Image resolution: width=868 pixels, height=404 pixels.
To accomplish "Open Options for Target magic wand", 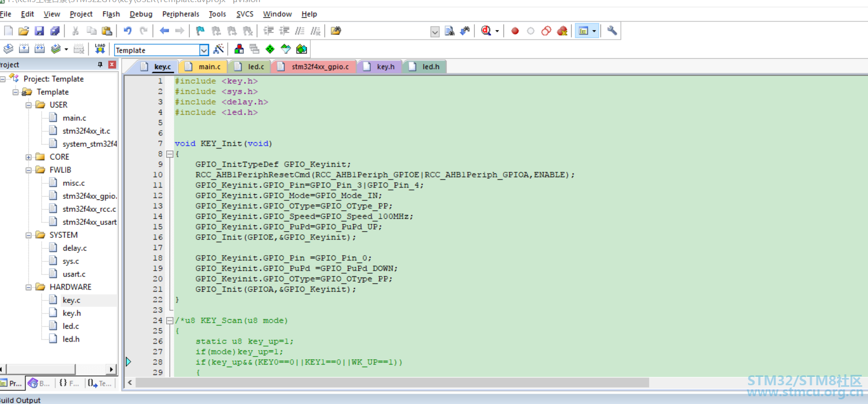I will [219, 49].
